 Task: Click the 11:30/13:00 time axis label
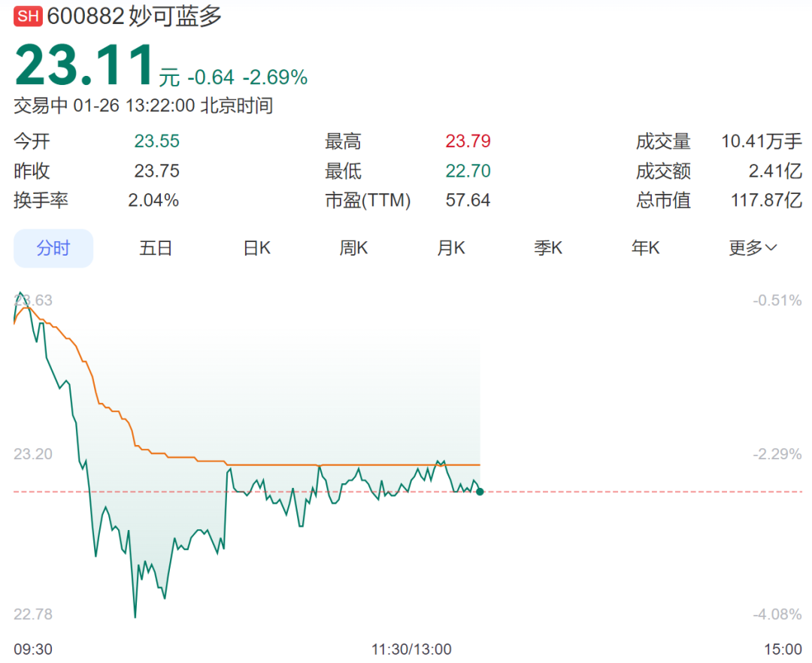click(x=411, y=649)
